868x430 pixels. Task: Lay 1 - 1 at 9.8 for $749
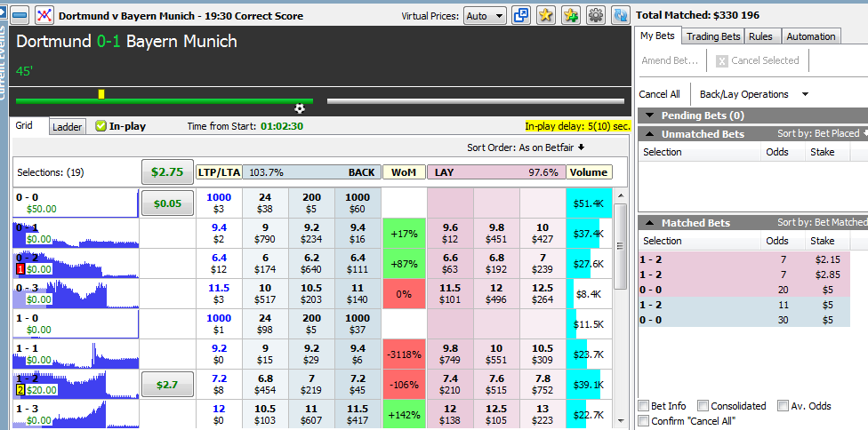click(450, 354)
